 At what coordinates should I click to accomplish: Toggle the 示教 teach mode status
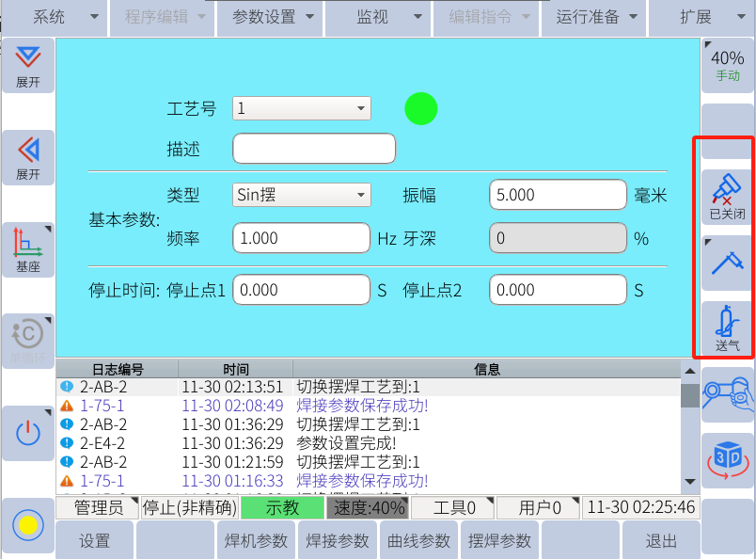click(x=282, y=508)
